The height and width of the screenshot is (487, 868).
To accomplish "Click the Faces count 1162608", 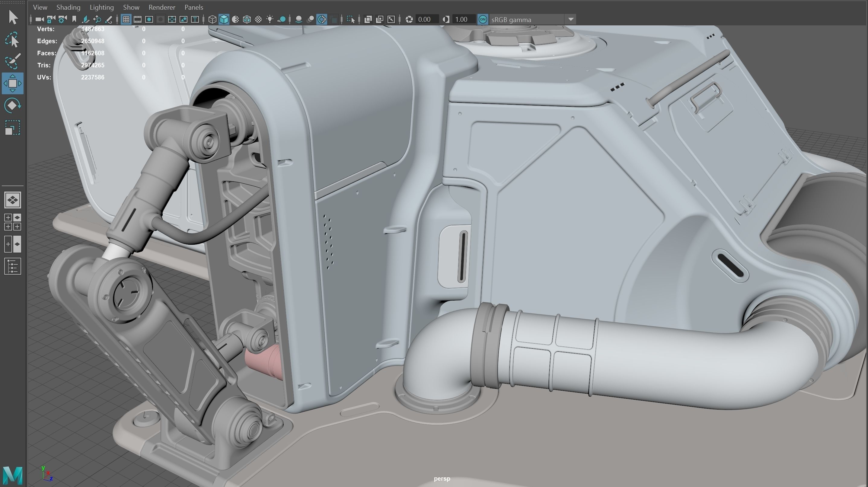I will click(x=93, y=53).
